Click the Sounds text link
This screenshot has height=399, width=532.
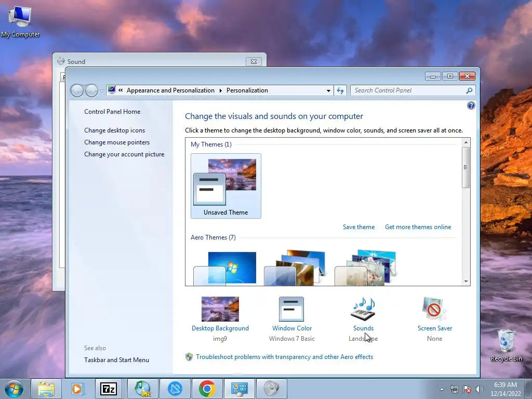coord(363,328)
